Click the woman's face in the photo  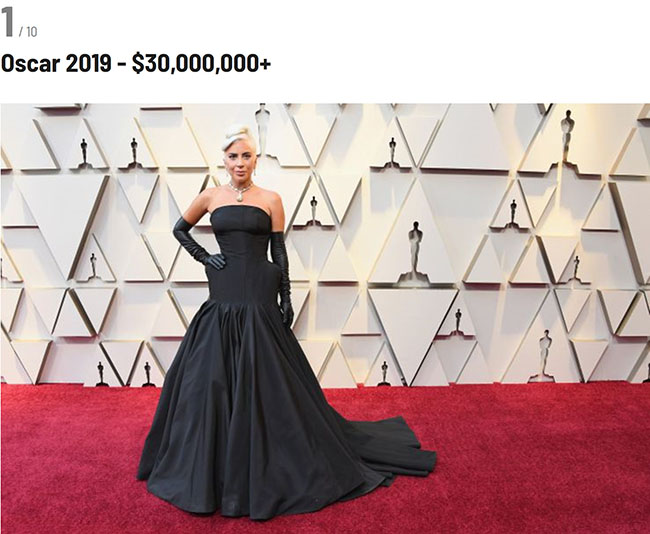(238, 164)
